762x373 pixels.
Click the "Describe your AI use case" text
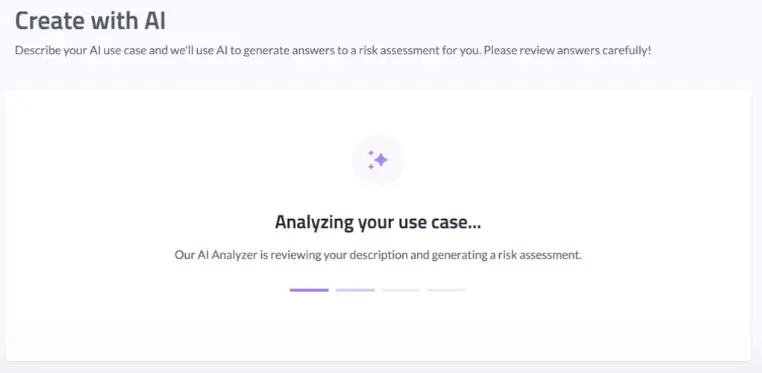tap(81, 50)
